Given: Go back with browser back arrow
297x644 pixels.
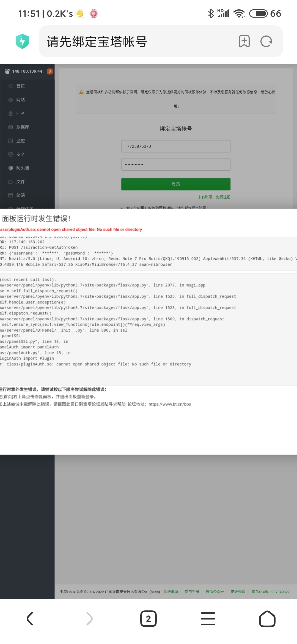Looking at the screenshot, I should pos(30,619).
